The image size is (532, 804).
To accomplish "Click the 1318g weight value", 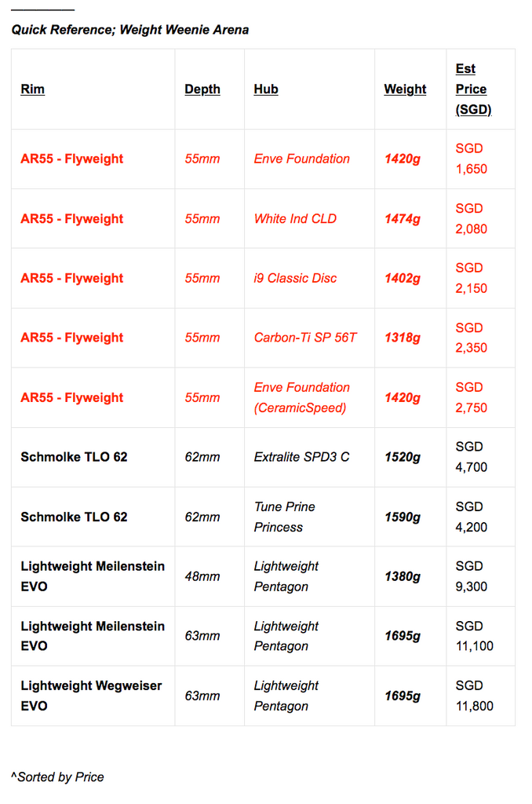I will point(403,338).
